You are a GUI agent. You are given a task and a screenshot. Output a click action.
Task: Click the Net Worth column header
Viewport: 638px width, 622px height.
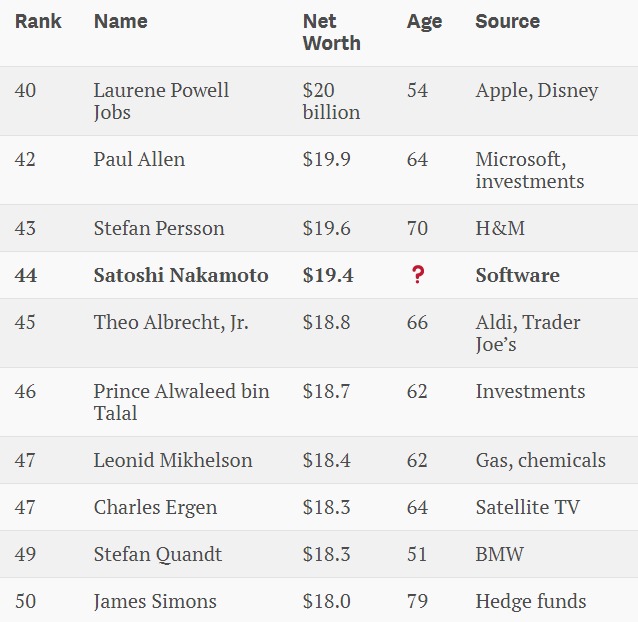tap(332, 32)
